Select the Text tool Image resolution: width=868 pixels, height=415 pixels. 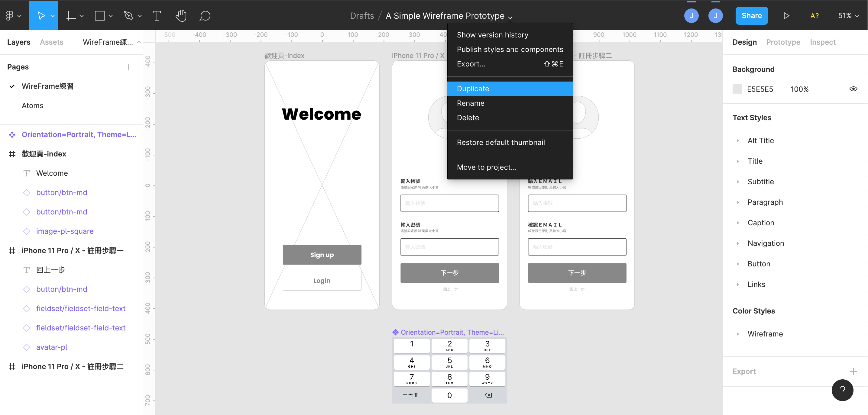click(157, 15)
